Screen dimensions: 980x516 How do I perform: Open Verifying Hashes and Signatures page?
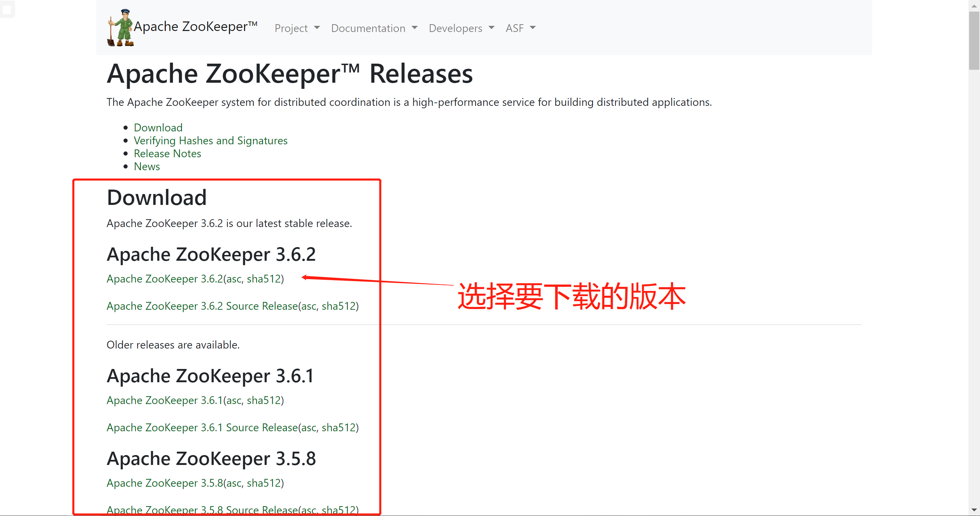click(210, 141)
